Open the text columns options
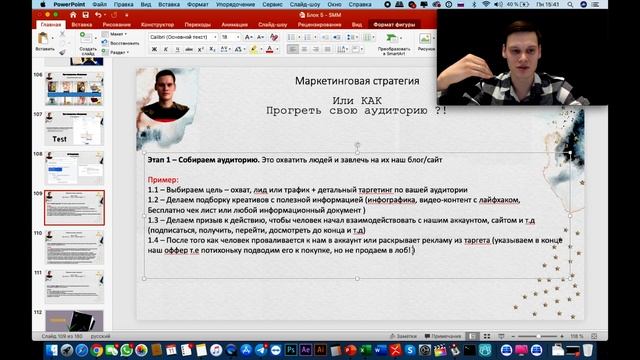Image resolution: width=640 pixels, height=360 pixels. pyautogui.click(x=368, y=37)
